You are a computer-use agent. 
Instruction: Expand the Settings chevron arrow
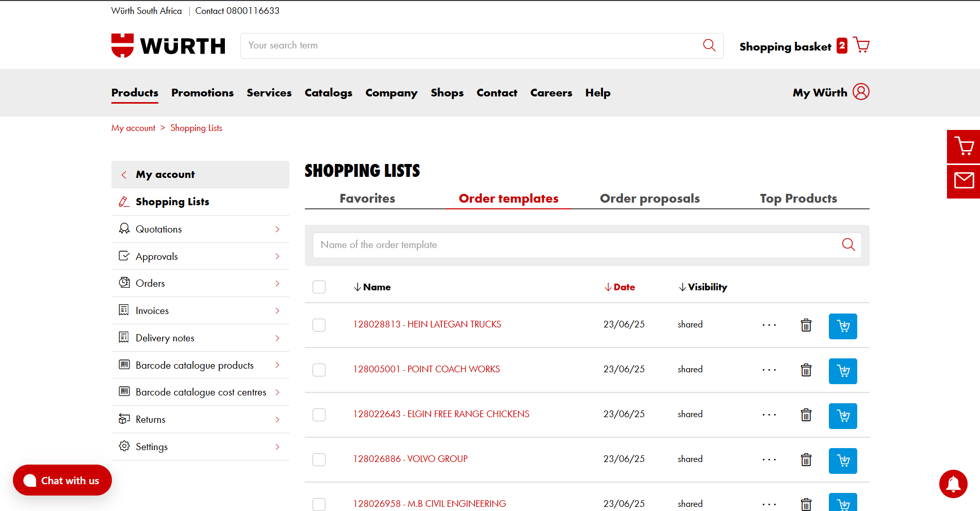pos(277,447)
